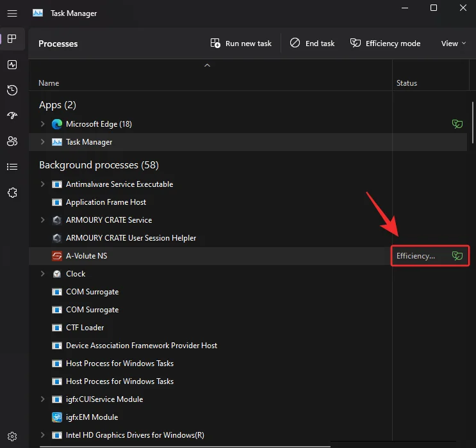Open Task Manager settings gear
This screenshot has height=448, width=476.
tap(12, 436)
